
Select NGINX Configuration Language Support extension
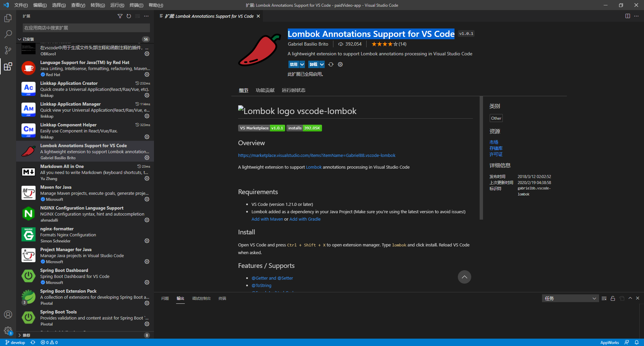pyautogui.click(x=85, y=214)
